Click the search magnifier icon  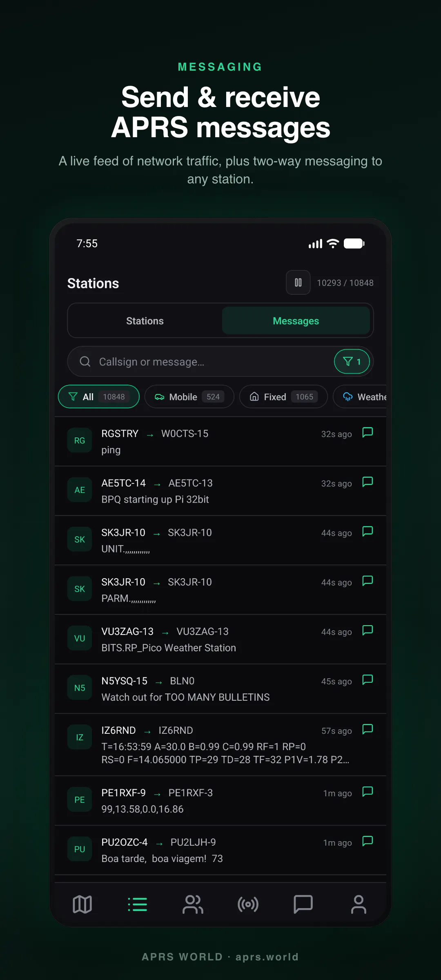(x=85, y=361)
